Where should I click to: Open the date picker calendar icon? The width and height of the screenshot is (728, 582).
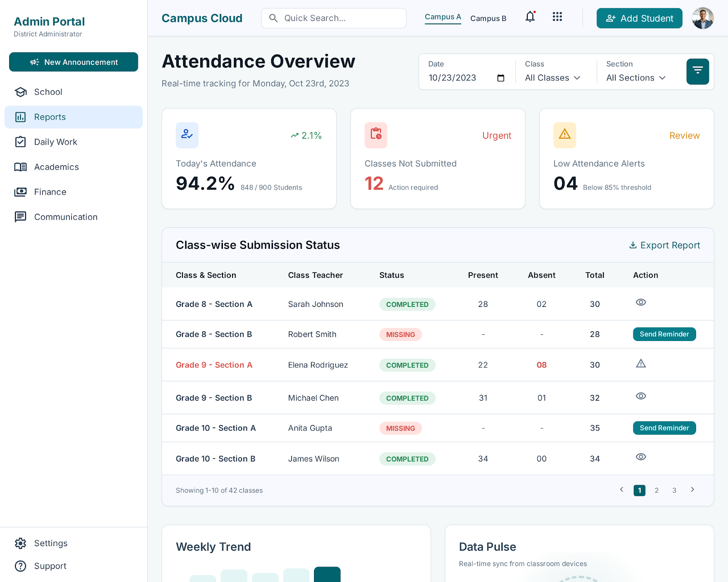pos(501,78)
